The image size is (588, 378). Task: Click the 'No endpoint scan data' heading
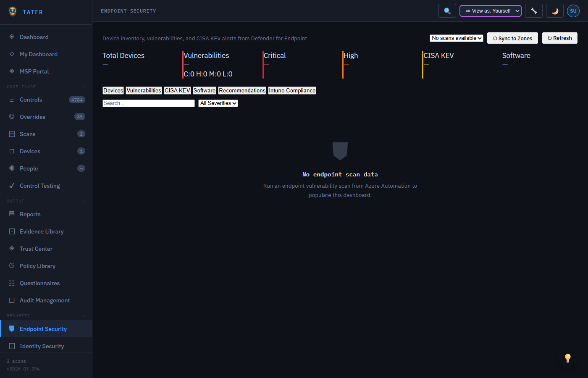pos(340,174)
